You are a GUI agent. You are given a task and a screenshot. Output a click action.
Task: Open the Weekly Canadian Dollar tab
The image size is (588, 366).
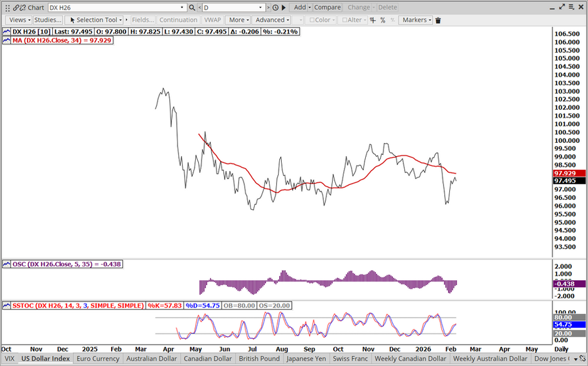(410, 358)
